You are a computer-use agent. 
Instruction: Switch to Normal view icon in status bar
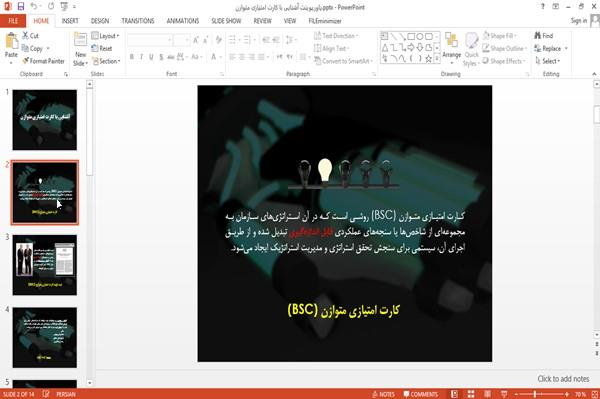pos(454,394)
